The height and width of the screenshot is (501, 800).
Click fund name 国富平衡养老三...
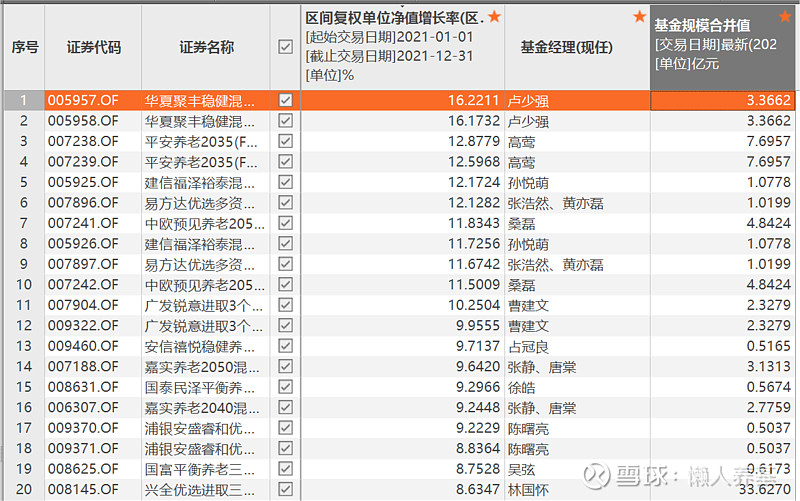(199, 469)
